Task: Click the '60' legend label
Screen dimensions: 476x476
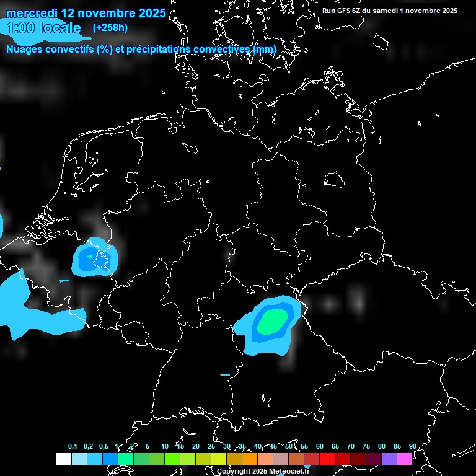Action: (320, 446)
